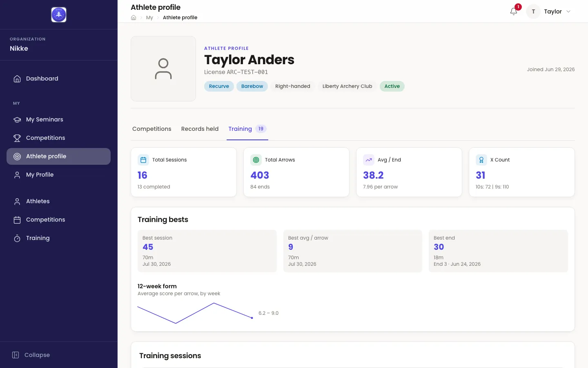Click the home breadcrumb icon
This screenshot has height=368, width=588.
point(134,18)
